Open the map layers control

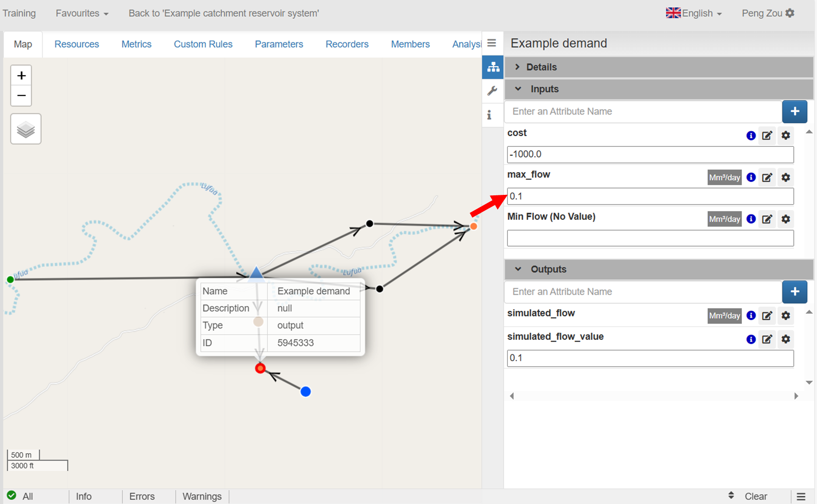(x=26, y=129)
